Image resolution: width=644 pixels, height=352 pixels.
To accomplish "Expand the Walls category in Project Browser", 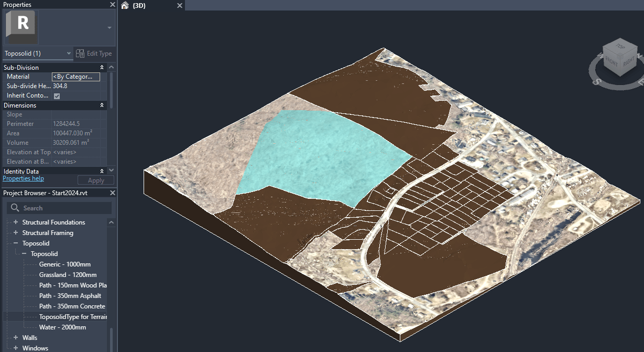I will coord(15,337).
